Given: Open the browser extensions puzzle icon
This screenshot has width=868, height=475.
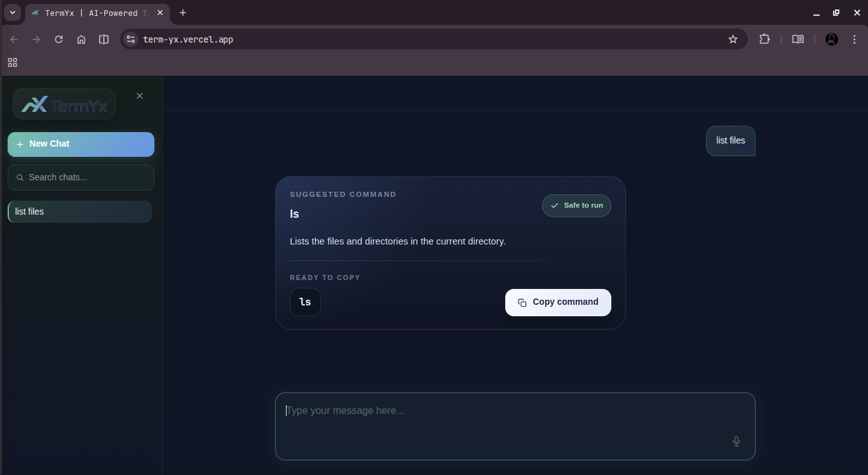Looking at the screenshot, I should coord(764,39).
